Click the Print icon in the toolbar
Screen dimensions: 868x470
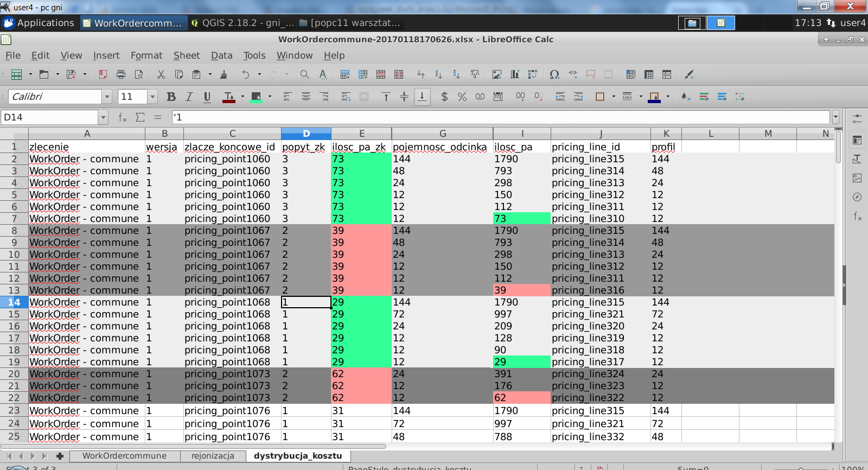point(120,74)
